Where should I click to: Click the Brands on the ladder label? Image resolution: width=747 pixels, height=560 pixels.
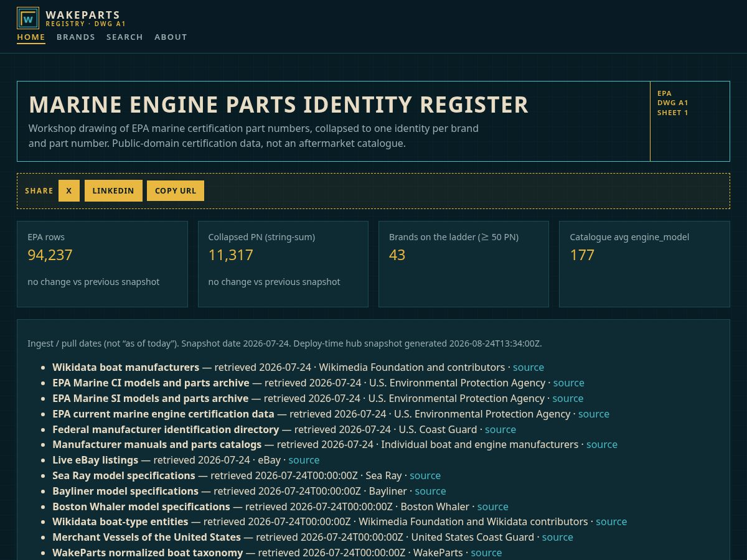click(454, 237)
